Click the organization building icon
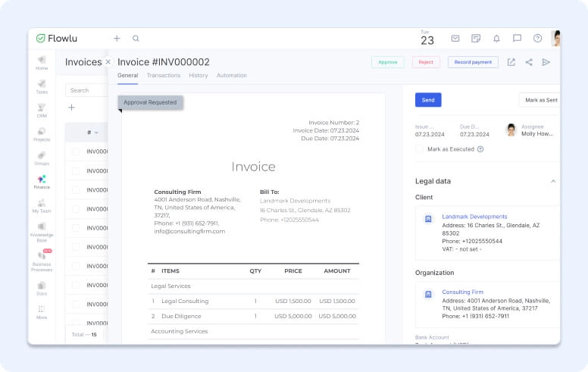 [x=428, y=295]
